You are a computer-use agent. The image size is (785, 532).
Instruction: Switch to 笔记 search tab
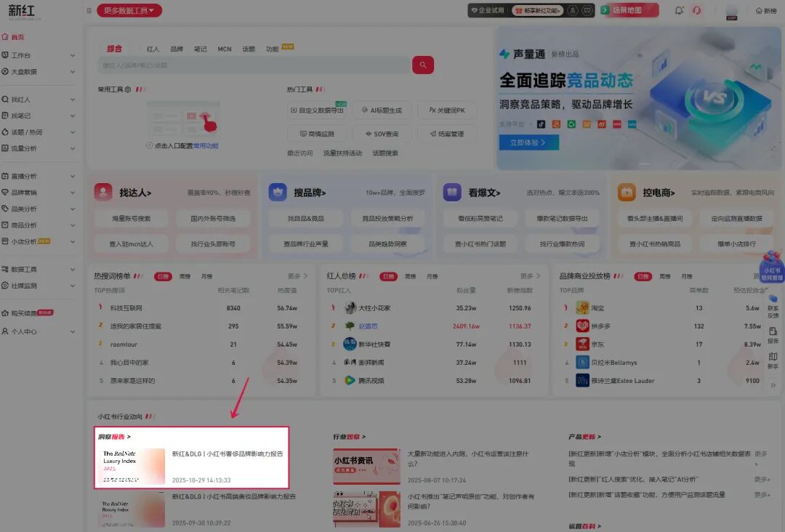(201, 49)
